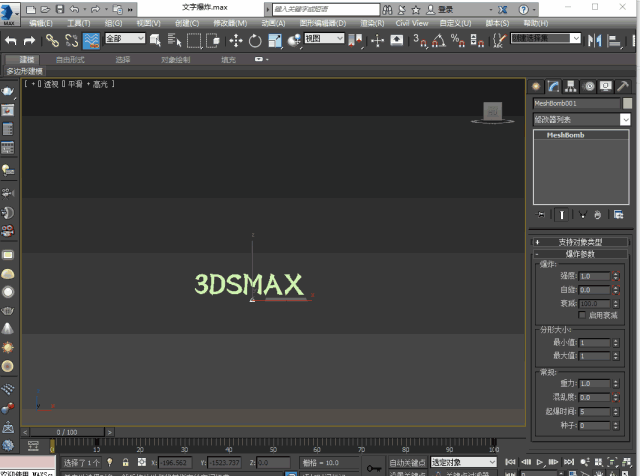Activate the Select and Rotate tool
Image resolution: width=640 pixels, height=476 pixels.
pyautogui.click(x=255, y=40)
